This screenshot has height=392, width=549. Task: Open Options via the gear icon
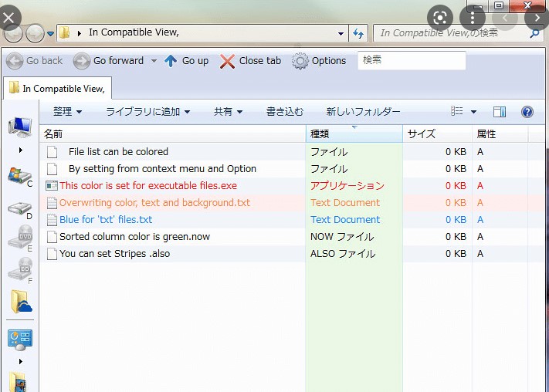click(300, 61)
